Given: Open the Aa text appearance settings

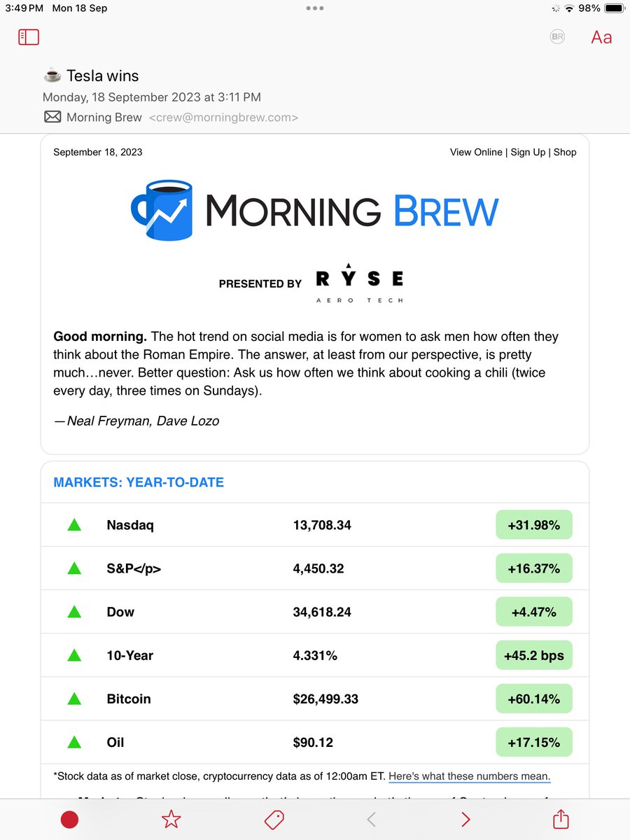Looking at the screenshot, I should [x=601, y=37].
